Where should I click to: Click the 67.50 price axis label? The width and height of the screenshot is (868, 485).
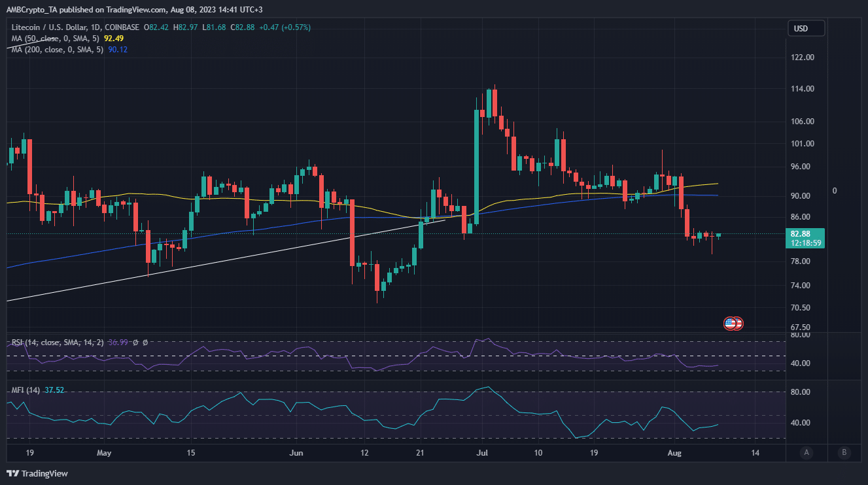(801, 327)
